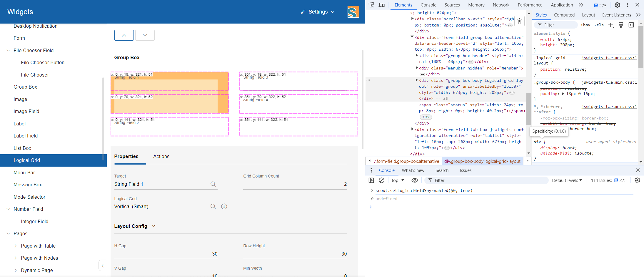This screenshot has width=644, height=277.
Task: Click the Grid Column Count field
Action: [x=295, y=184]
